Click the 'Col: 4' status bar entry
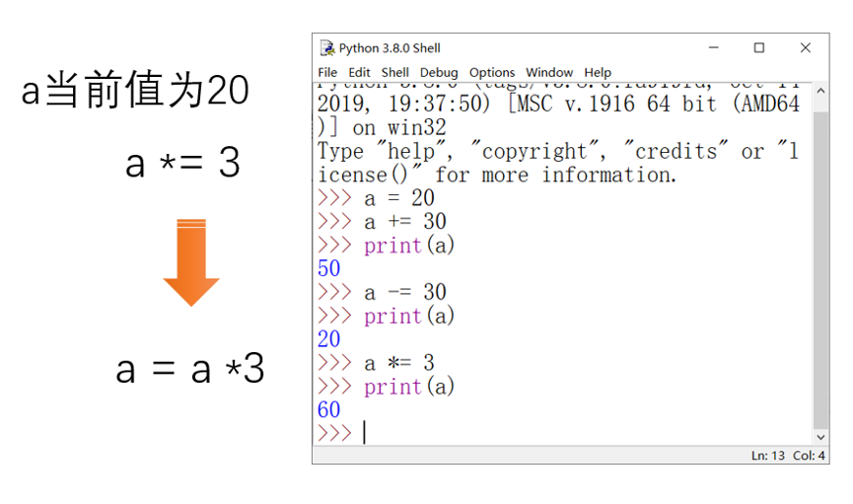The image size is (853, 504). [x=809, y=456]
